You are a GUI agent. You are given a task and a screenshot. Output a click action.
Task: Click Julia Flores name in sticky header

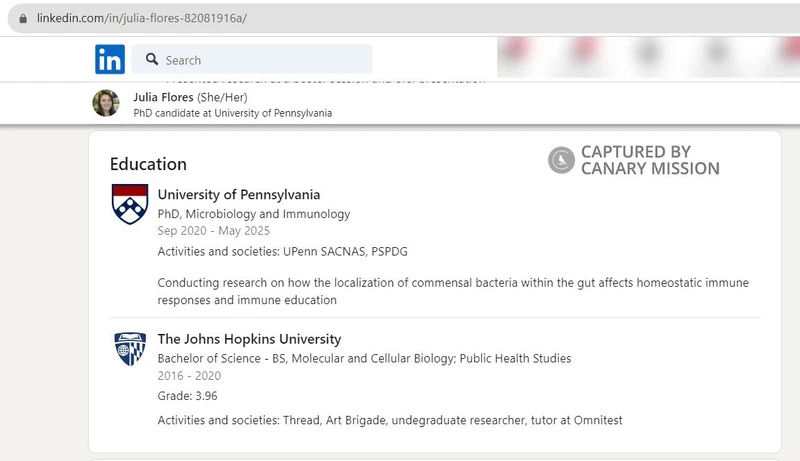pyautogui.click(x=163, y=97)
